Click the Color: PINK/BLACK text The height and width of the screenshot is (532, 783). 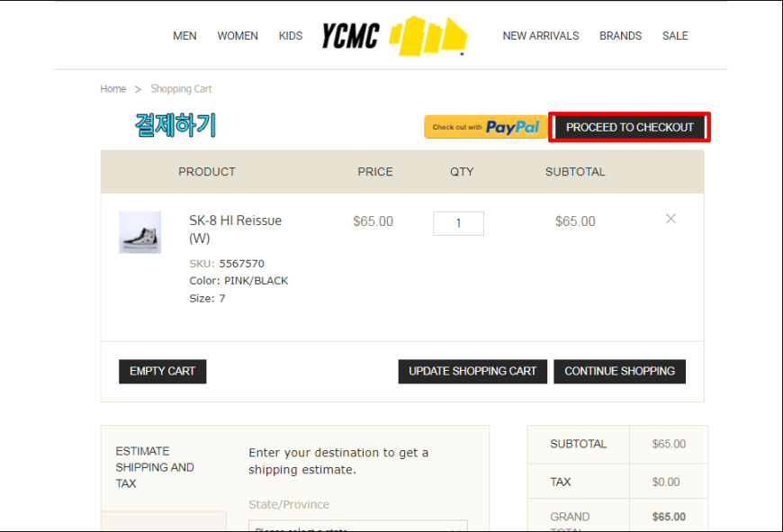click(x=238, y=281)
